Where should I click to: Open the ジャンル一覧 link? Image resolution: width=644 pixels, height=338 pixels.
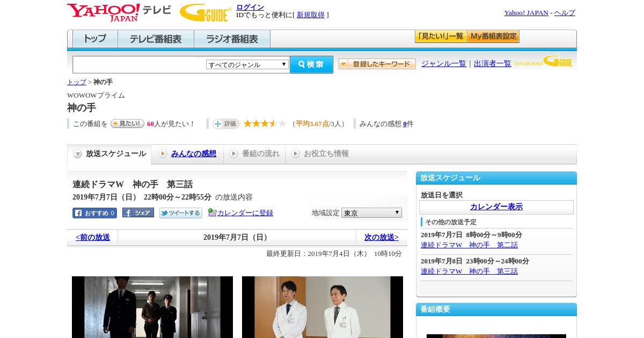444,64
